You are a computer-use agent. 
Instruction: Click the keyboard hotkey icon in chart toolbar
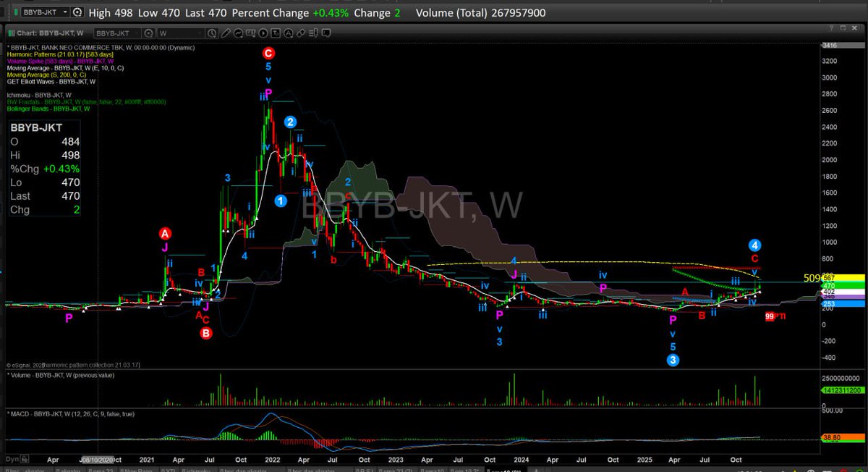[250, 33]
